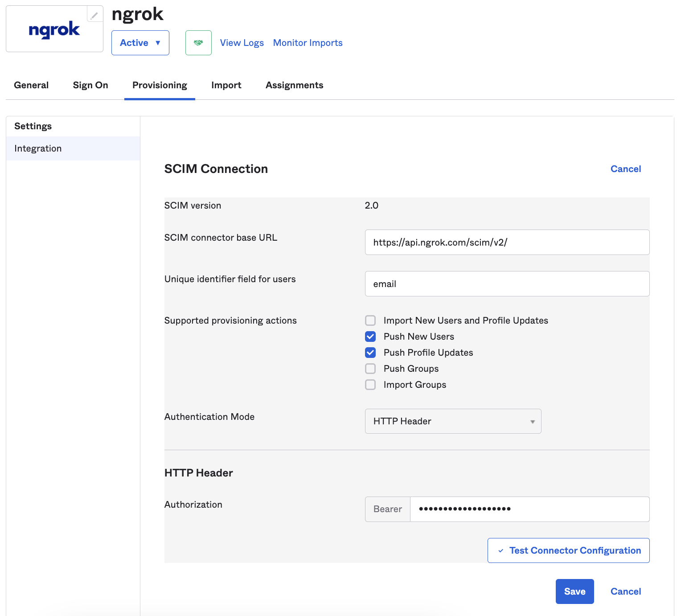Open the Active status dropdown
This screenshot has width=681, height=616.
point(140,42)
